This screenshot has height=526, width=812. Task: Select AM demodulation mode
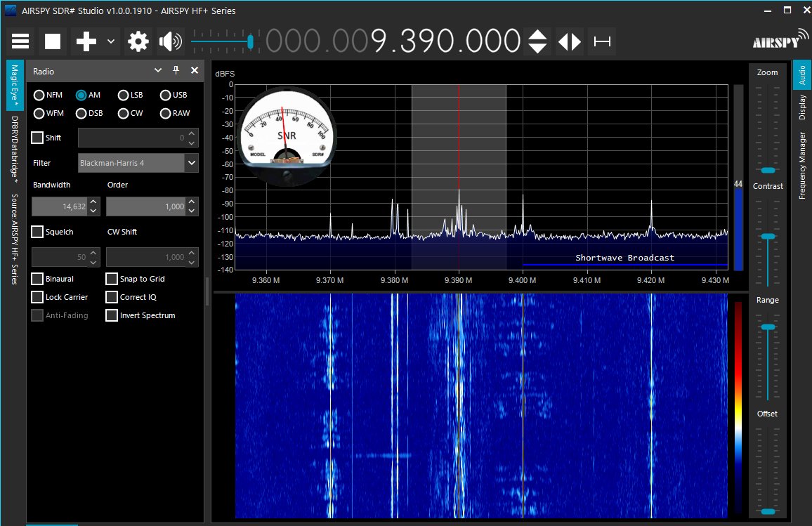tap(88, 95)
